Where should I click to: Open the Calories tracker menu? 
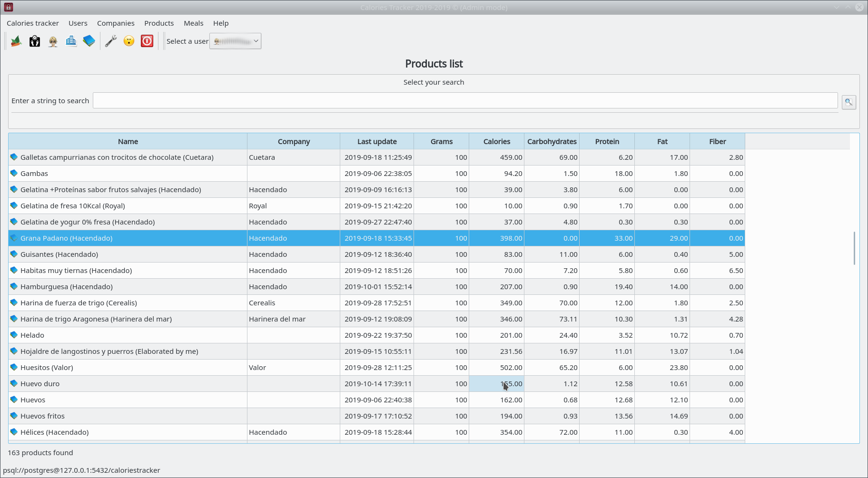pyautogui.click(x=33, y=23)
